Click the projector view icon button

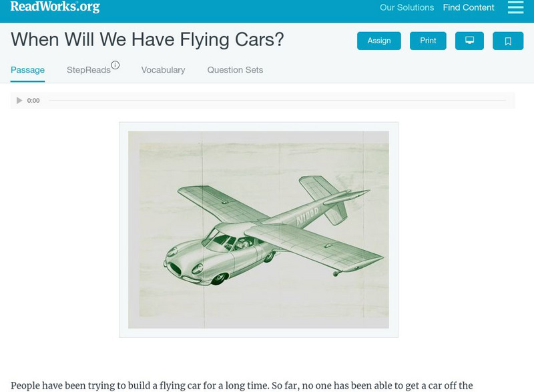[469, 41]
